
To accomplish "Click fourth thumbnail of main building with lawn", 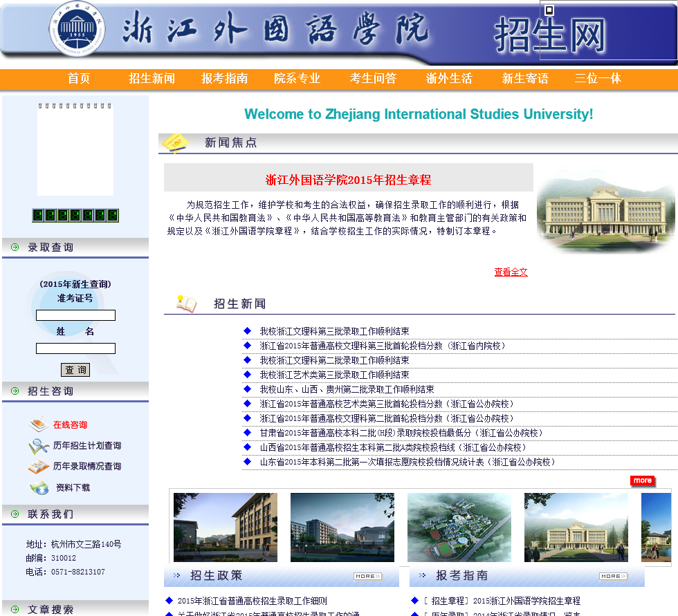I will point(576,528).
